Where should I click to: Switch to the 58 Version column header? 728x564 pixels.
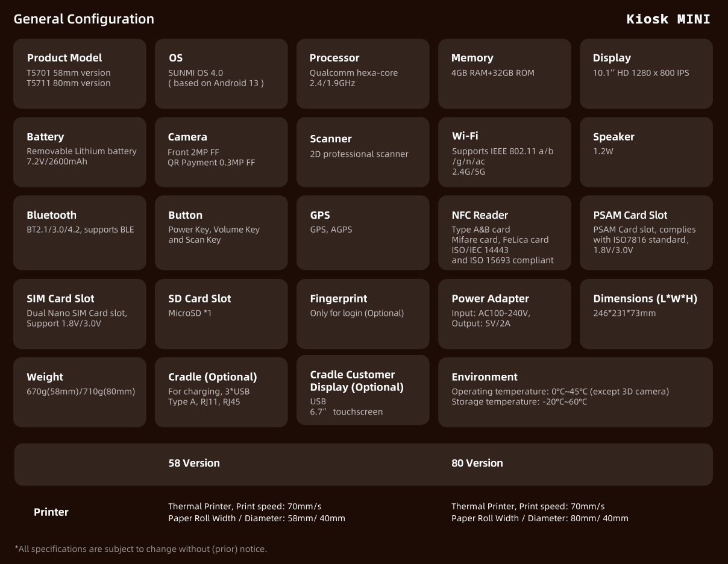coord(194,463)
